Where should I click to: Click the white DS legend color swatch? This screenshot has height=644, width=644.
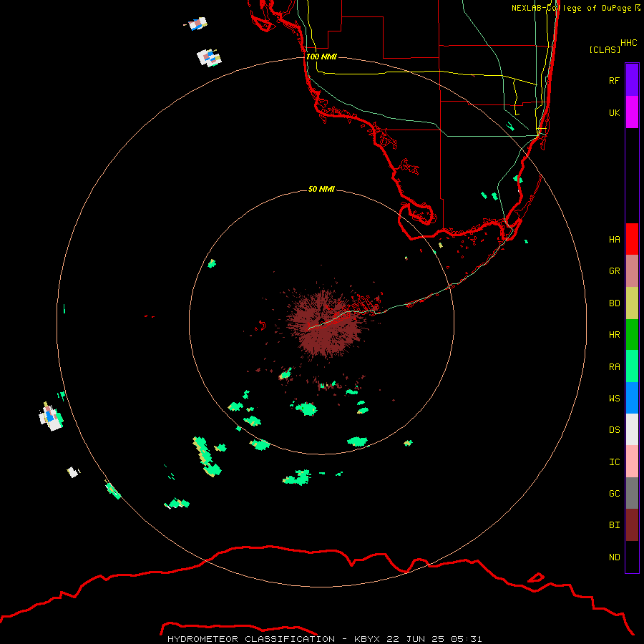coord(632,429)
